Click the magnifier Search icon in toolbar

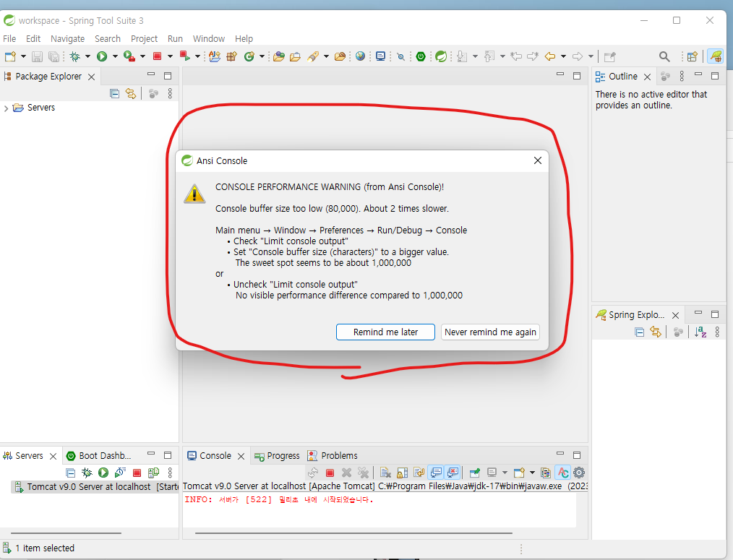[664, 56]
